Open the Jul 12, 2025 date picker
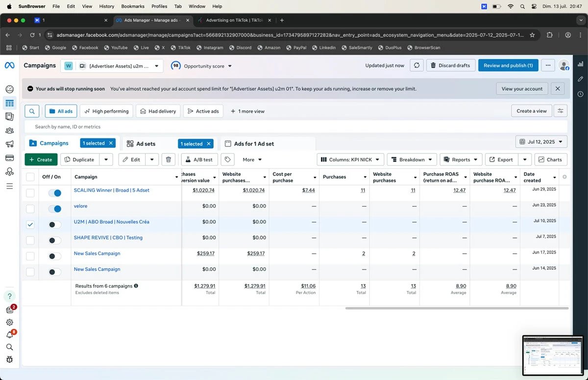Screen dimensions: 588x380 (x=541, y=142)
